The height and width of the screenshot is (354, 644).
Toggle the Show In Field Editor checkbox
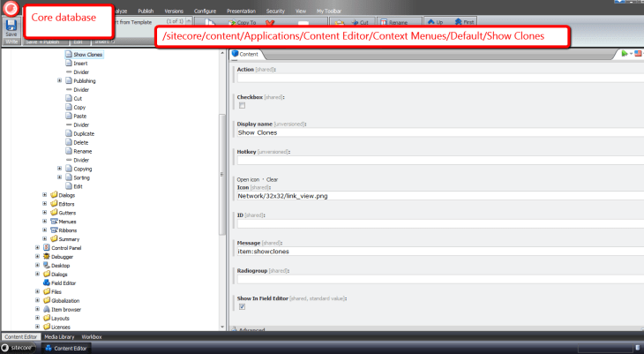click(x=242, y=306)
